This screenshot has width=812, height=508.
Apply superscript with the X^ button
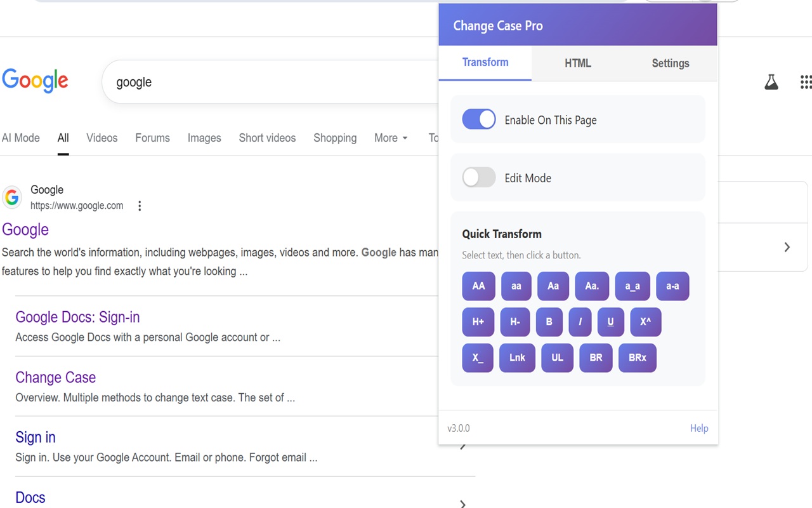646,322
